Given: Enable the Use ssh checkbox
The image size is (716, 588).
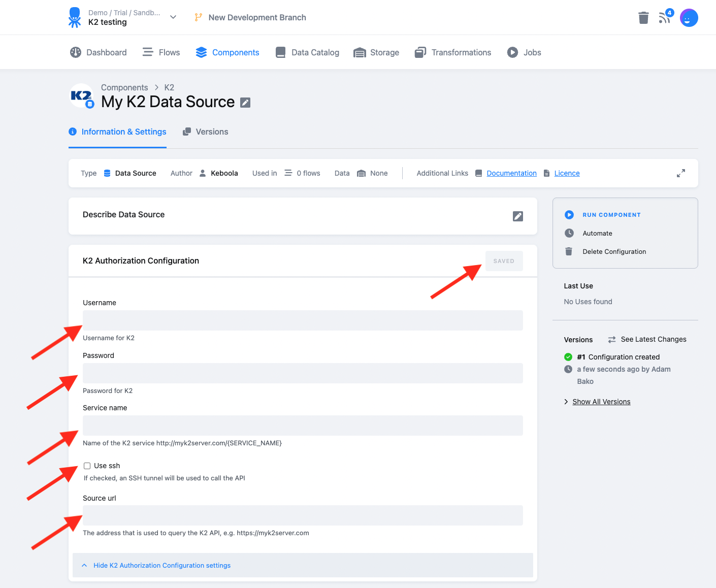Looking at the screenshot, I should [87, 466].
